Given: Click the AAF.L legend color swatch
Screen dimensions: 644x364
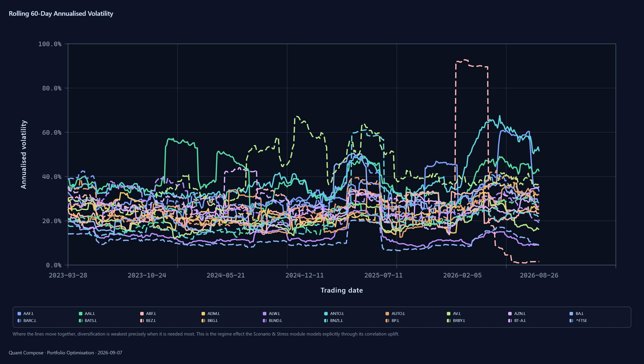Looking at the screenshot, I should pos(19,313).
